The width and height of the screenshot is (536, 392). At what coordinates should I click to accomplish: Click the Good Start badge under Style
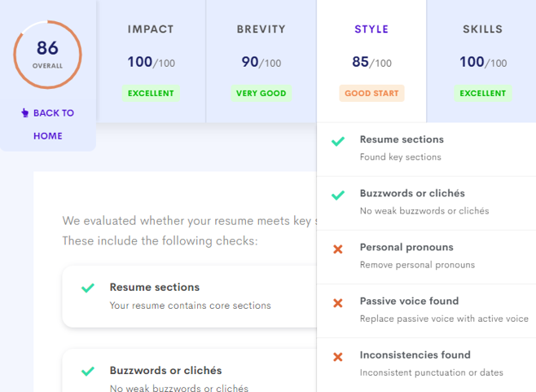(371, 93)
